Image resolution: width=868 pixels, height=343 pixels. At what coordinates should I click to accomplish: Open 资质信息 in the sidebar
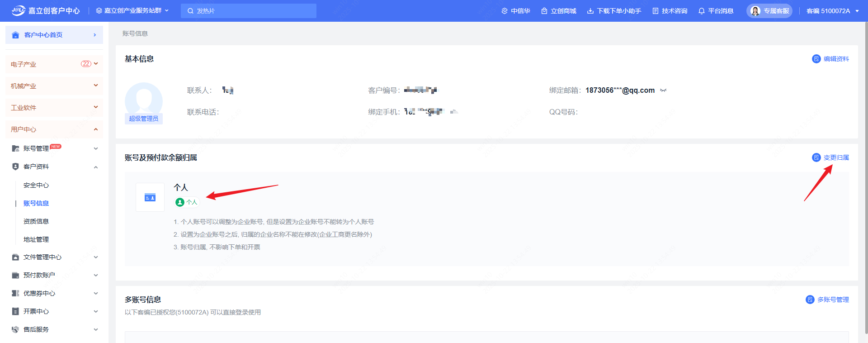(x=36, y=221)
